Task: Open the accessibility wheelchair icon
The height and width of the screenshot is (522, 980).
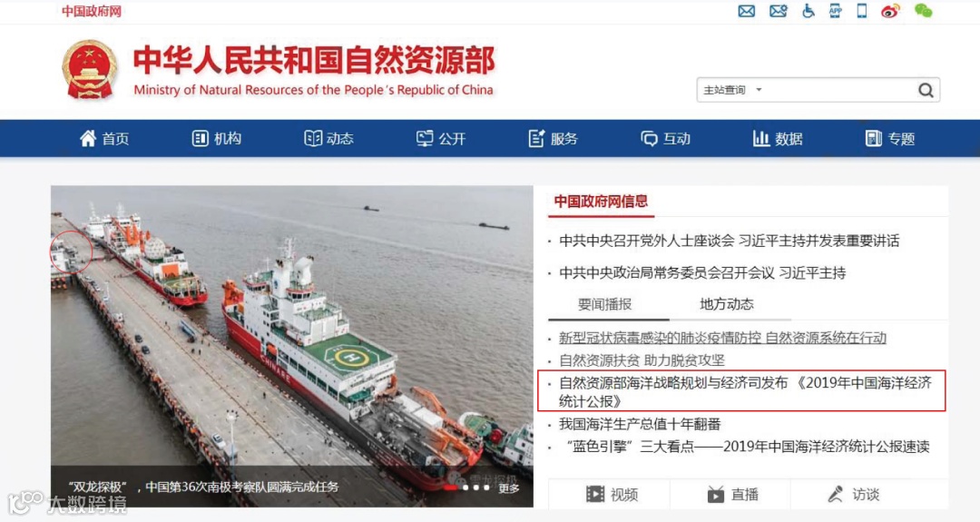Action: tap(808, 11)
